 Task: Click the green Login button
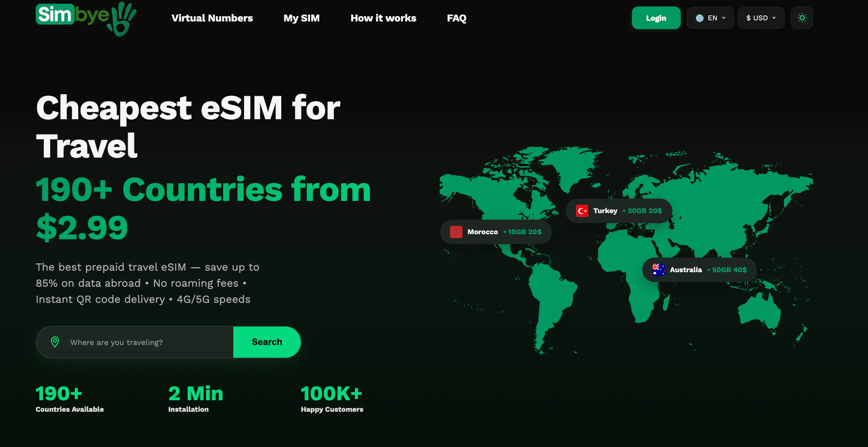click(656, 18)
